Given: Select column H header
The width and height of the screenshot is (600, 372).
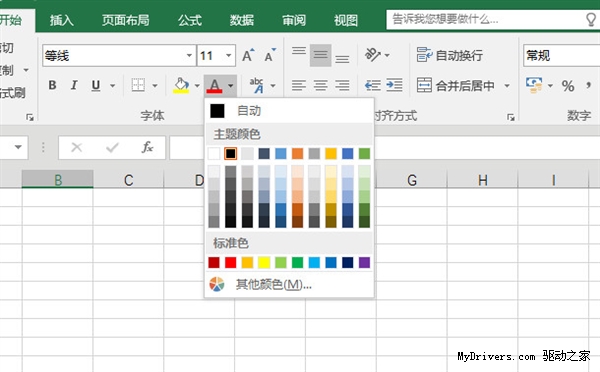Looking at the screenshot, I should (483, 179).
